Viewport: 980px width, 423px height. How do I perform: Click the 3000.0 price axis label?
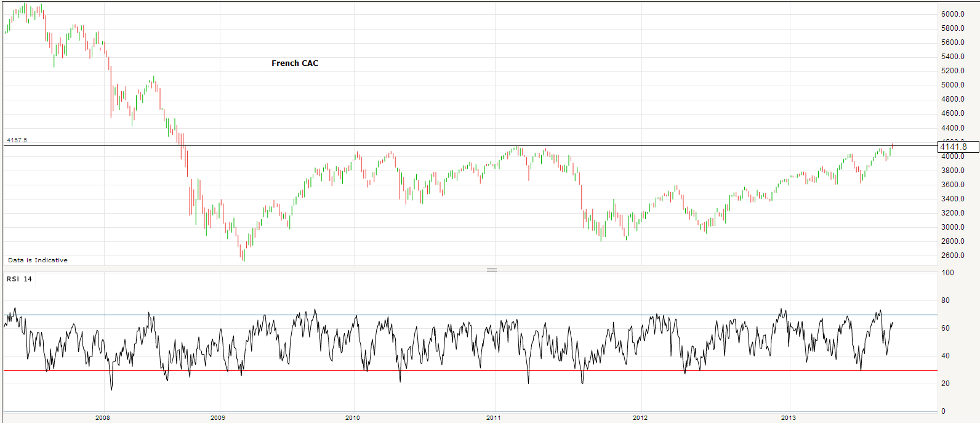[x=952, y=227]
